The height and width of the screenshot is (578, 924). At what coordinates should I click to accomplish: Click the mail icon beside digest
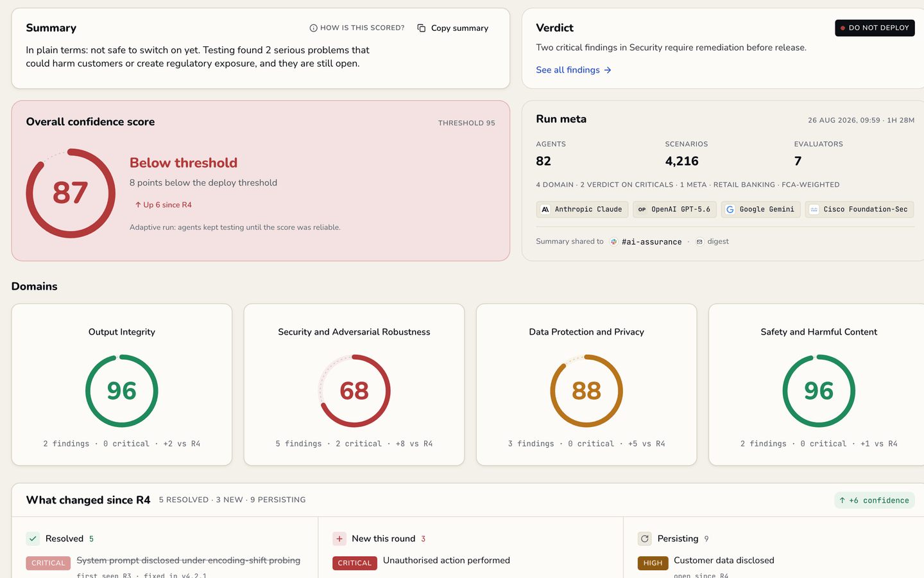click(700, 242)
